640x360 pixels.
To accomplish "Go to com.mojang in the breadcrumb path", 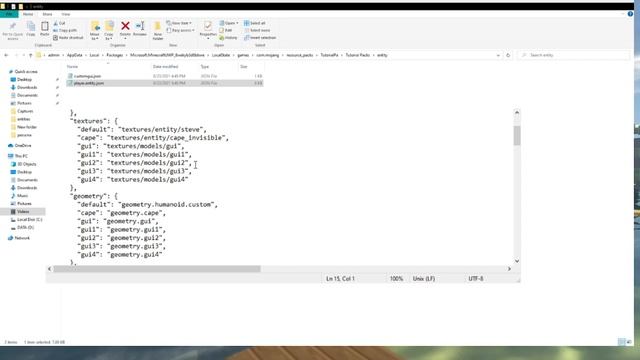I will coord(268,55).
